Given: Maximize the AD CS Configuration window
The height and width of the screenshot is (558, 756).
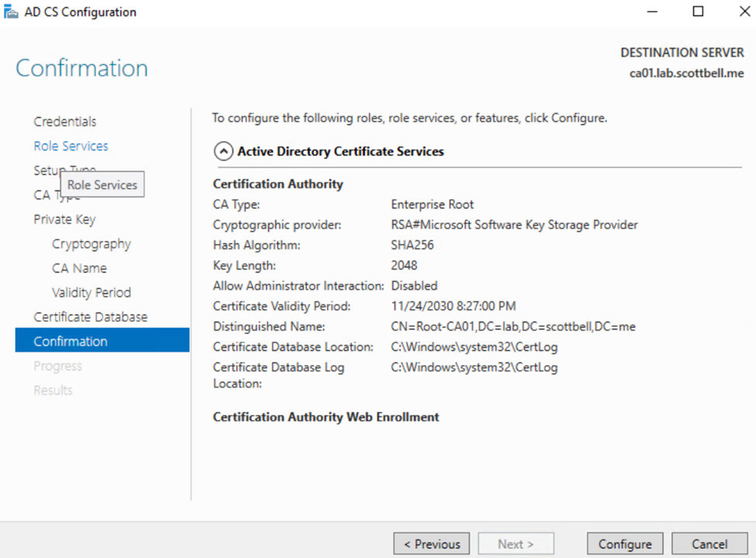Looking at the screenshot, I should pyautogui.click(x=698, y=12).
